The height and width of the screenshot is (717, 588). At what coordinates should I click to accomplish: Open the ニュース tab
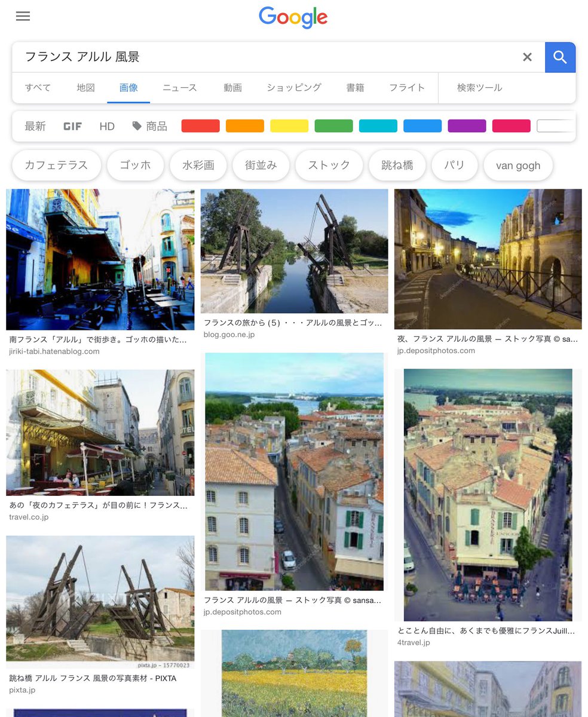(x=179, y=87)
